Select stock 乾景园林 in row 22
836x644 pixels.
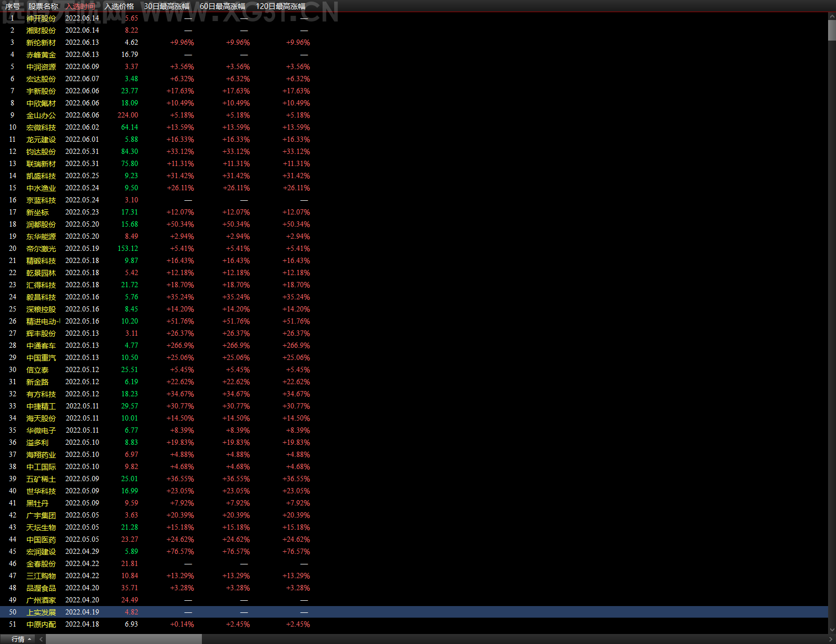pos(41,273)
